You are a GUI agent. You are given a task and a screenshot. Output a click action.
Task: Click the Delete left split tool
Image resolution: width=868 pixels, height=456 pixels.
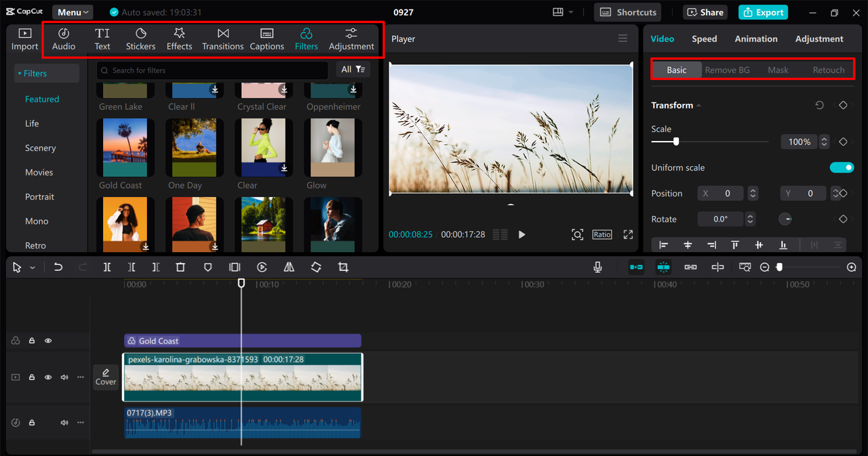coord(132,268)
